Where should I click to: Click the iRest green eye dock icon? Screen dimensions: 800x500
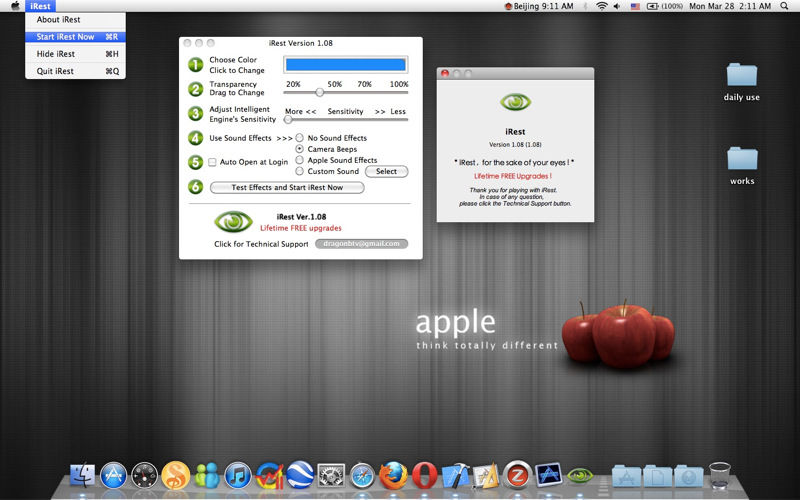[x=580, y=476]
